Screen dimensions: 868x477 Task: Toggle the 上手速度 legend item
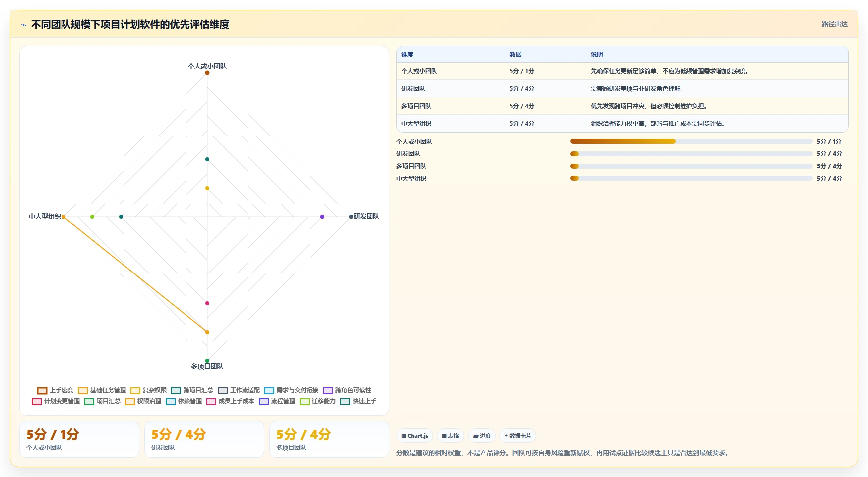tap(55, 390)
